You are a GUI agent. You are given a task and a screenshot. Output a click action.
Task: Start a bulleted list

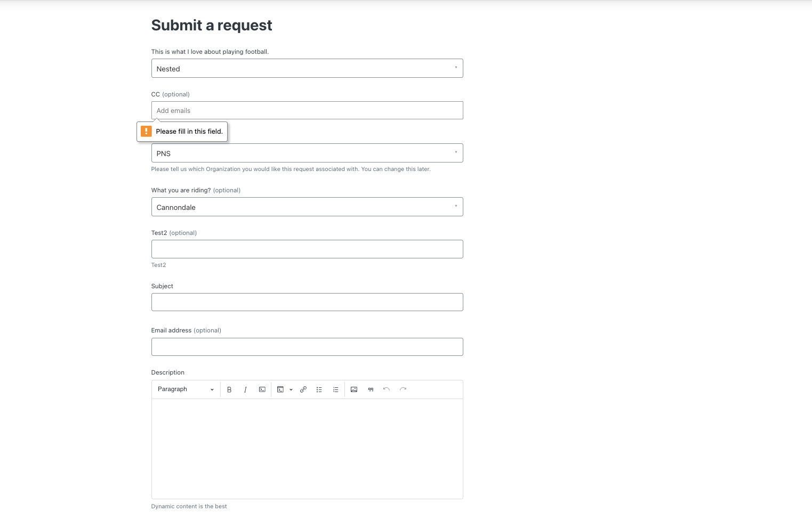pos(319,389)
